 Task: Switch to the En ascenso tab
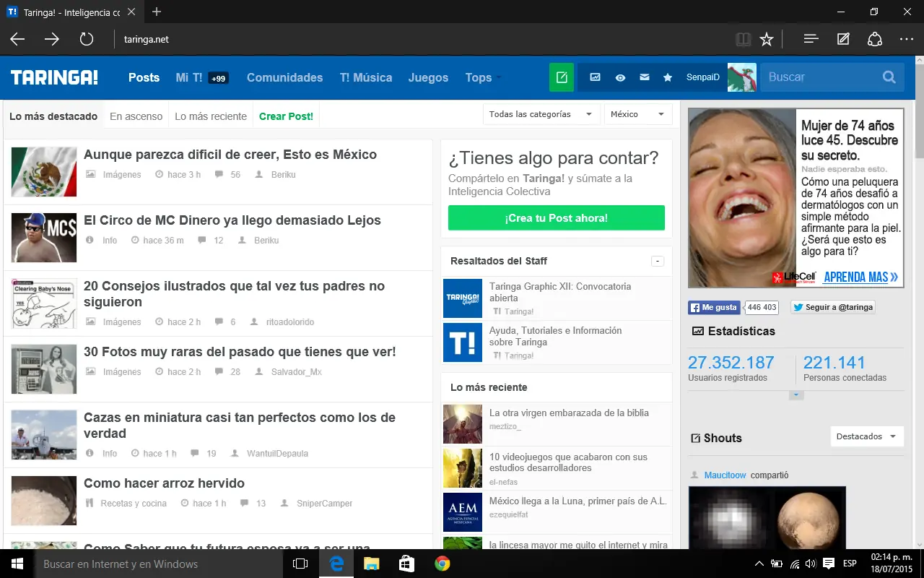click(136, 116)
